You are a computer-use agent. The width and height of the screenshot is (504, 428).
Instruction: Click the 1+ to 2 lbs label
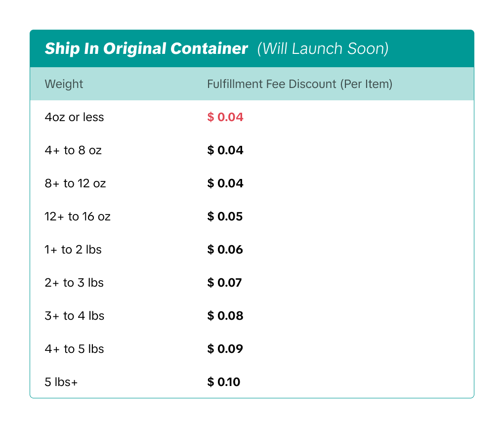[73, 250]
